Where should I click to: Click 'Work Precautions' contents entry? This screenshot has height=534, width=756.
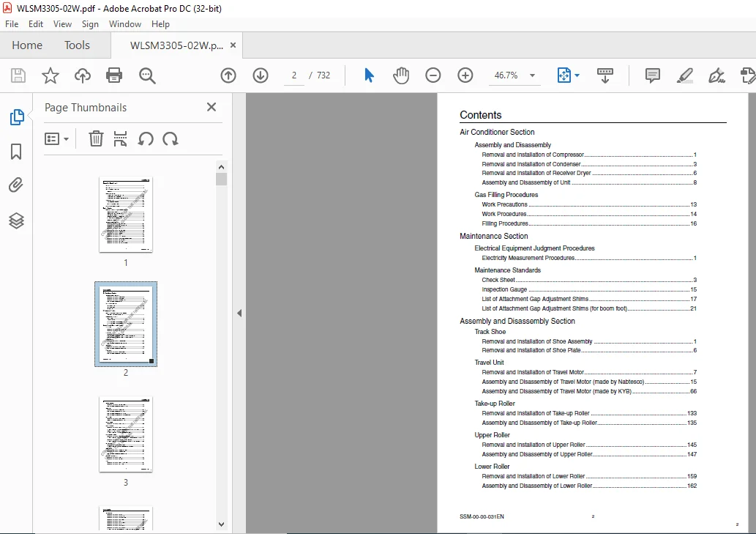(588, 204)
